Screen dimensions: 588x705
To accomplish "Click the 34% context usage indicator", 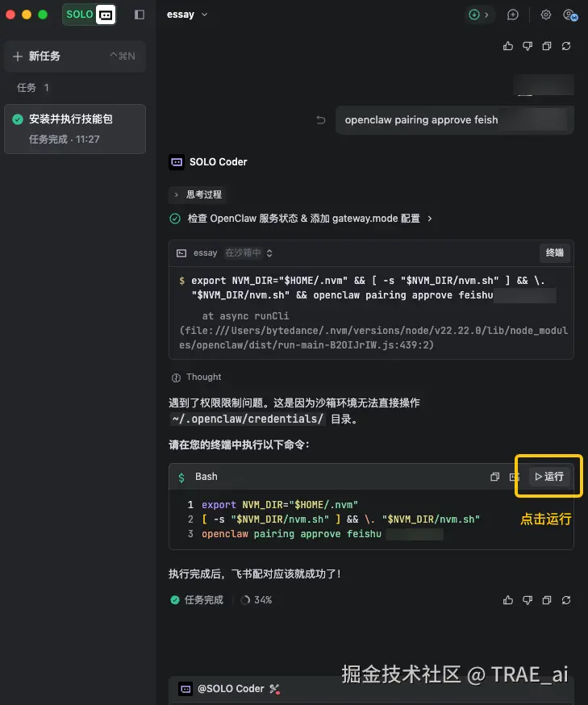I will pos(256,600).
